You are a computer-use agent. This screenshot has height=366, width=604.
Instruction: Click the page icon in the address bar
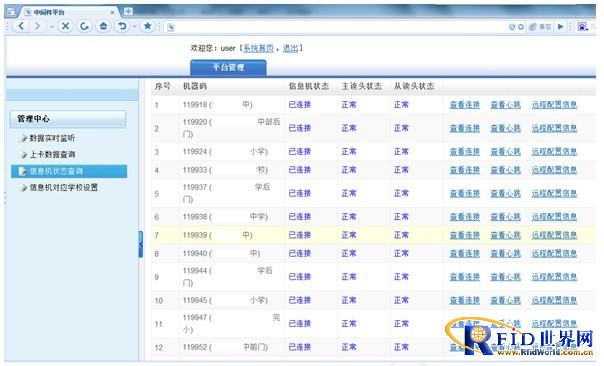pos(171,27)
